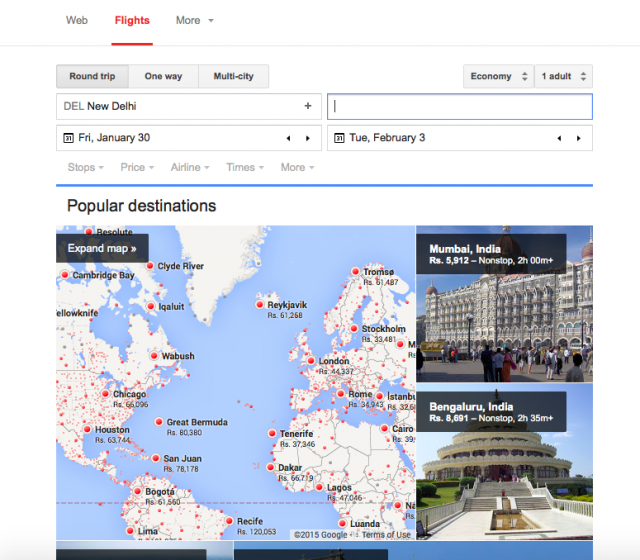Viewport: 640px width, 560px height.
Task: Click the London map marker
Action: 311,361
